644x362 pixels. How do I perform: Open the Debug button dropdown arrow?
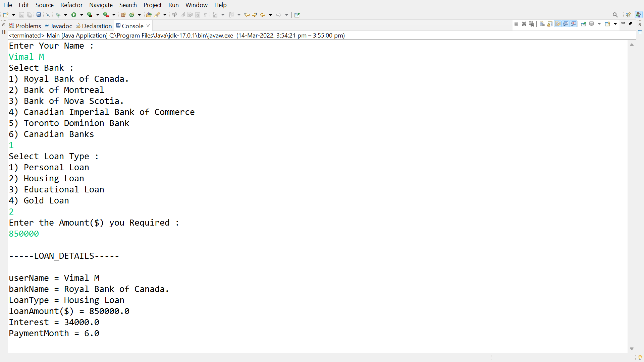(66, 15)
